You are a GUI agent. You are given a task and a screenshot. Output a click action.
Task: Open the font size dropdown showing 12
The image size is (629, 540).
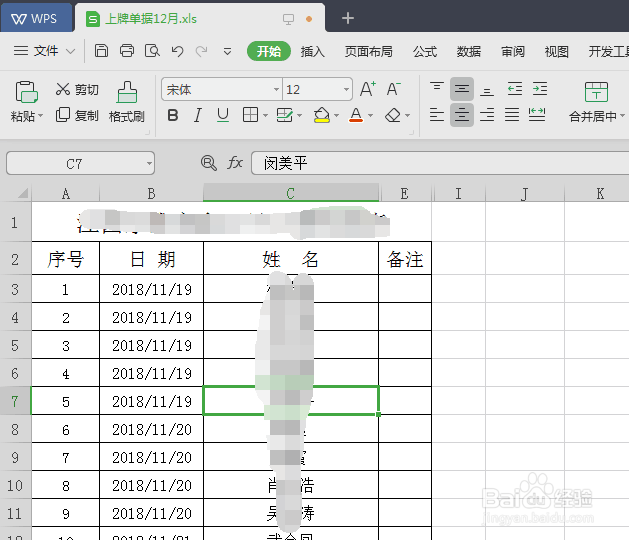tap(346, 89)
